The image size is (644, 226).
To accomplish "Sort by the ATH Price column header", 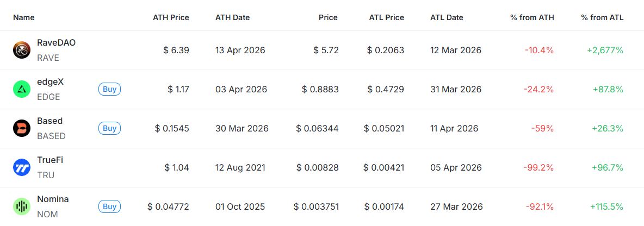I will click(x=171, y=17).
